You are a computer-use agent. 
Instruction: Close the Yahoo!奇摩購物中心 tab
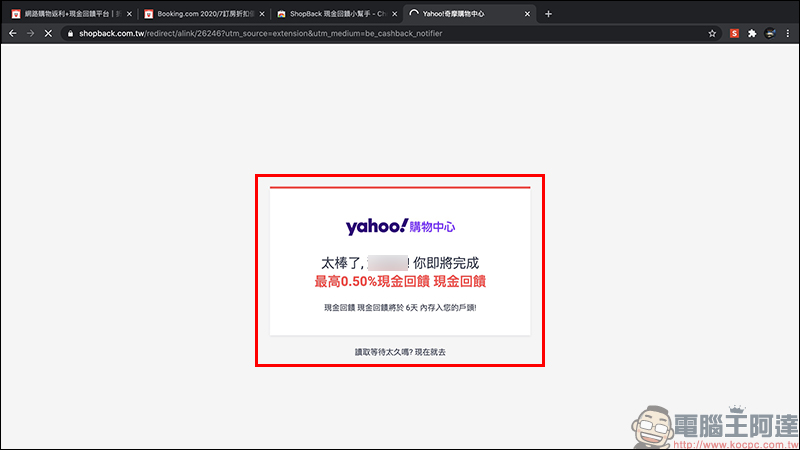point(527,14)
